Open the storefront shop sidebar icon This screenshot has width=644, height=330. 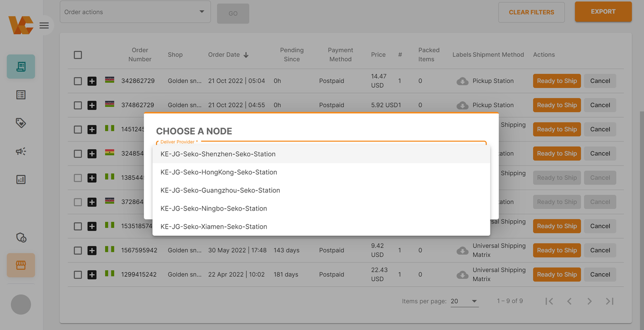pos(21,265)
